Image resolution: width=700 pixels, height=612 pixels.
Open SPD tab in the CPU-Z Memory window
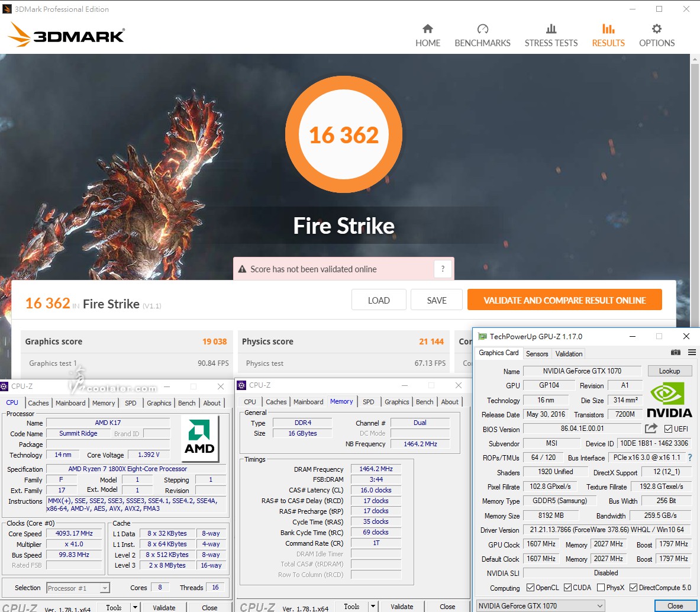click(368, 402)
